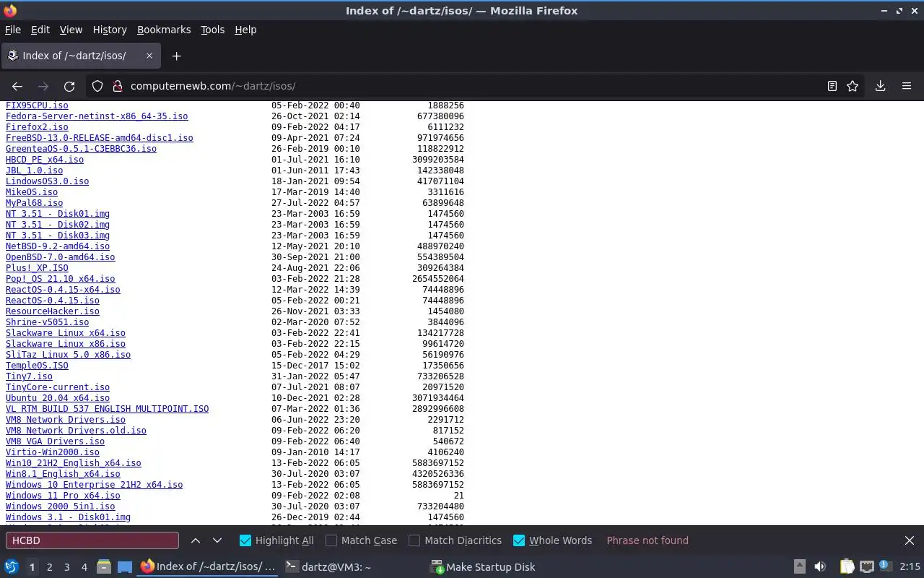924x578 pixels.
Task: Click the show desktop icon in taskbar
Action: 125,567
